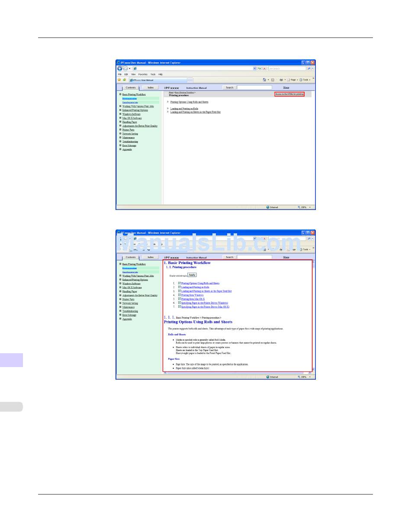This screenshot has height=532, width=411.
Task: Click Printer Parts in the first window's contents list
Action: coord(128,130)
